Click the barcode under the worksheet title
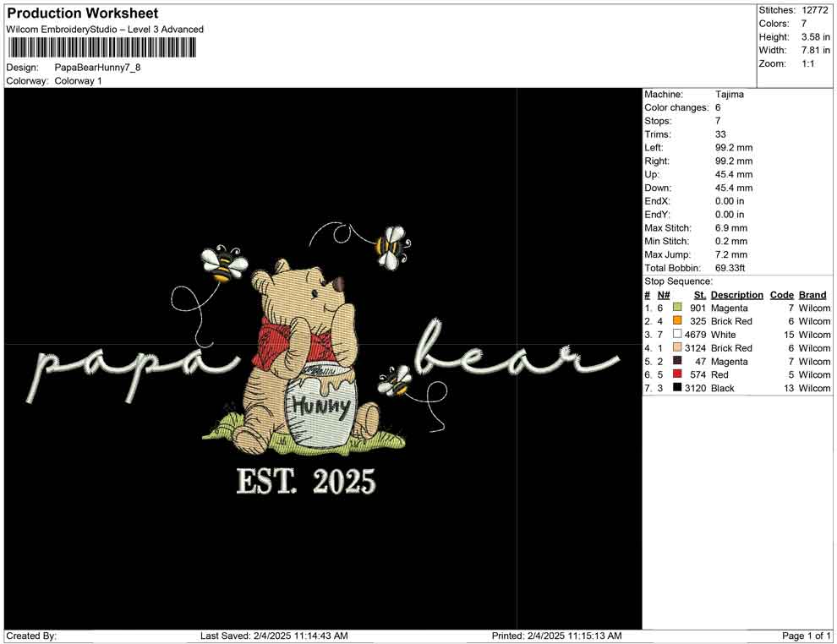 [101, 48]
